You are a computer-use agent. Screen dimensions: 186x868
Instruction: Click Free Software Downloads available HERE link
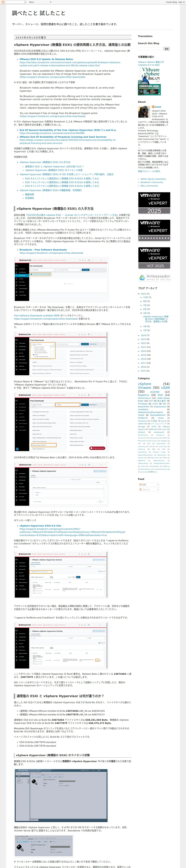click(37, 315)
